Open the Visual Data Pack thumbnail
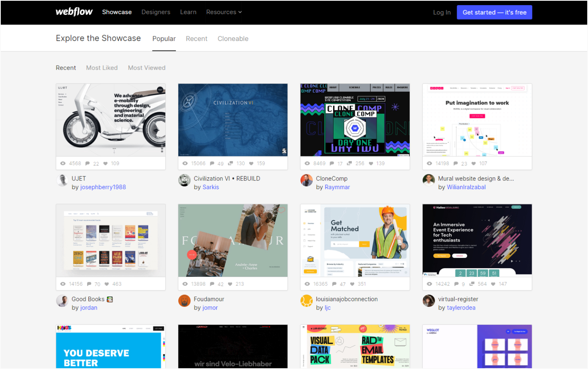This screenshot has width=588, height=369. 355,346
